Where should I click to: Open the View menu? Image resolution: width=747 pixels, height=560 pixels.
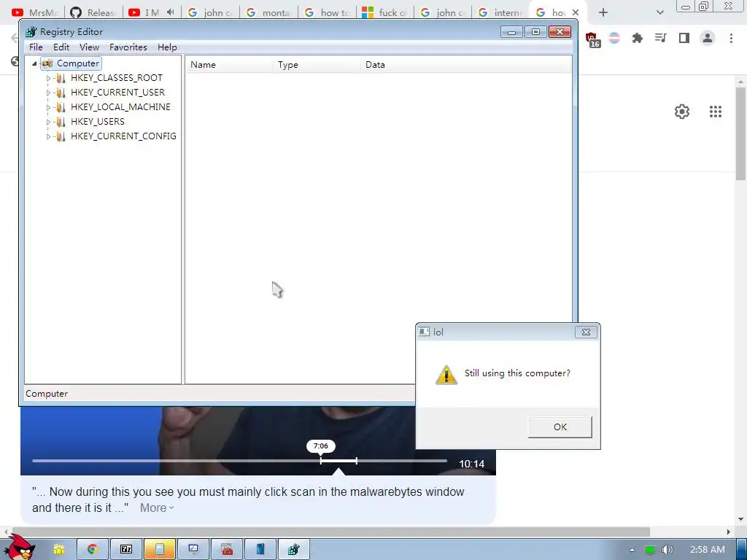tap(89, 47)
